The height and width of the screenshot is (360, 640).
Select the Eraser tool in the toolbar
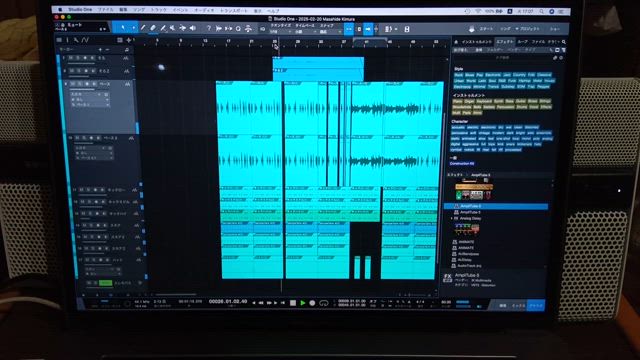tap(153, 28)
